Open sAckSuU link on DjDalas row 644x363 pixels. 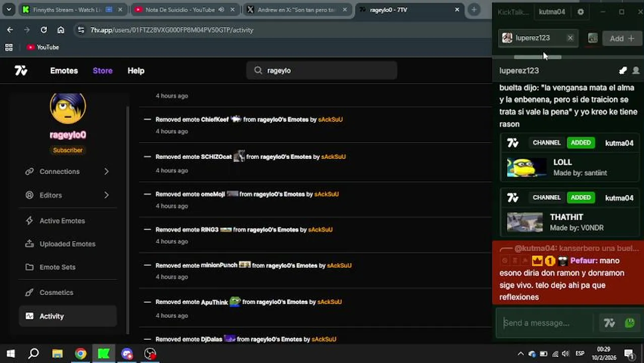pos(324,339)
